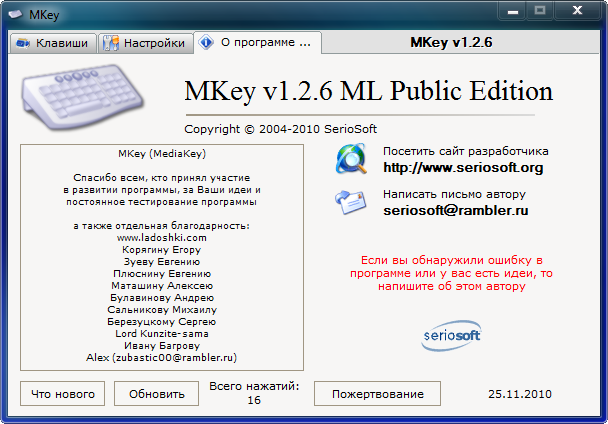Click the name Зуеву Евгению
Image resolution: width=608 pixels, height=424 pixels.
click(x=162, y=262)
